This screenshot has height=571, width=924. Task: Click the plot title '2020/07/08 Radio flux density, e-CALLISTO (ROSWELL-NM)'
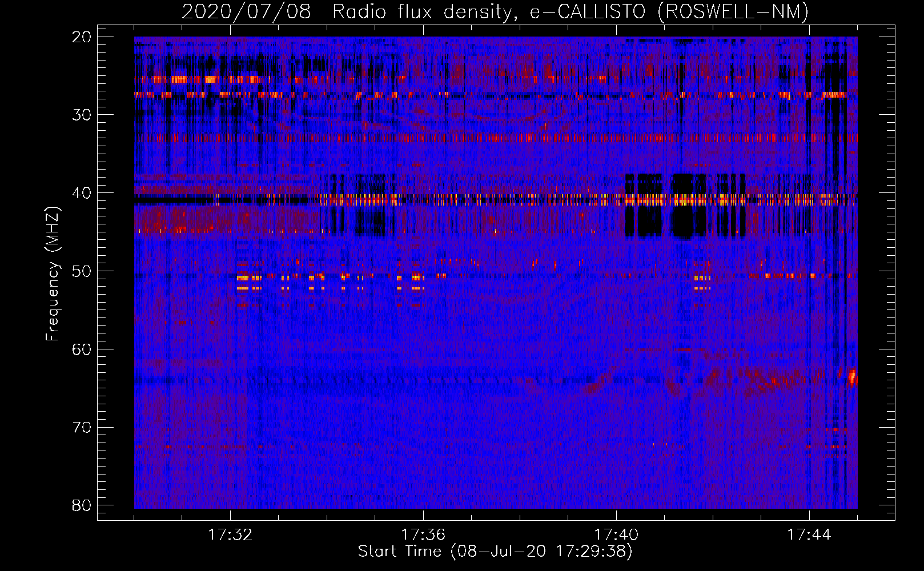[x=495, y=11]
